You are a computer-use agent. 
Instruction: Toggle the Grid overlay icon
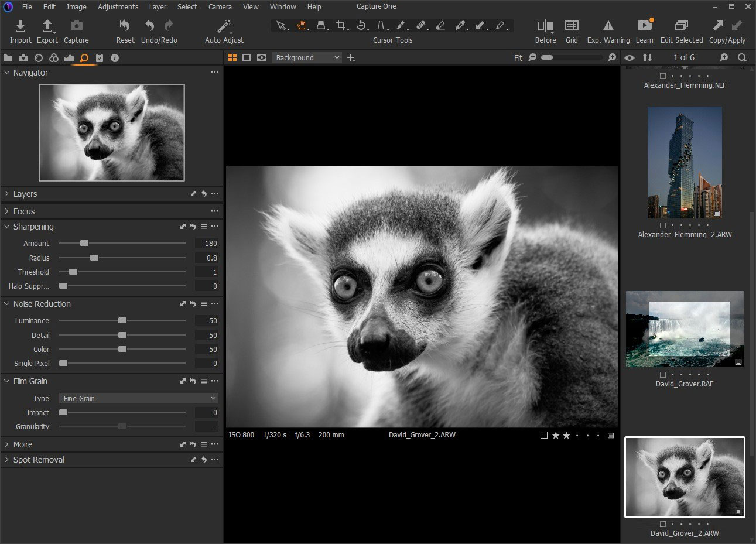coord(572,26)
